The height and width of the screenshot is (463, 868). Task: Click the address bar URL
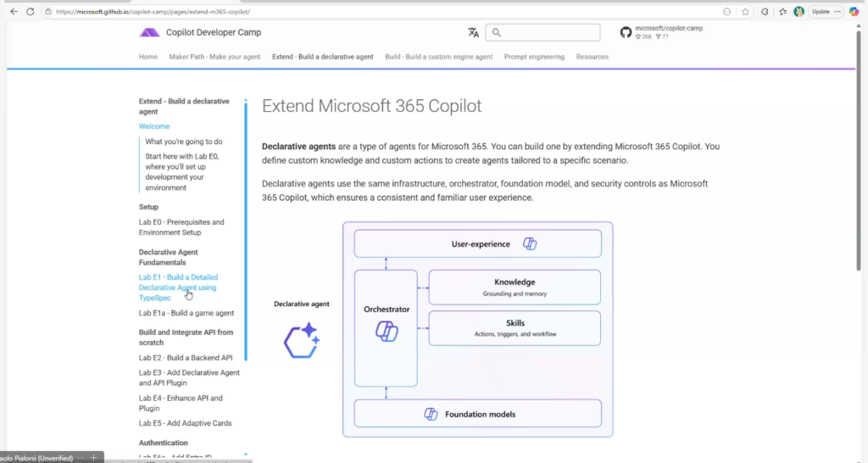(x=153, y=12)
